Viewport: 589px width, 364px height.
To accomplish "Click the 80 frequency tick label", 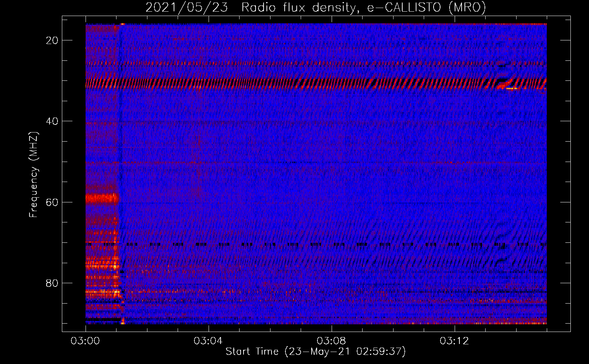I will [x=52, y=283].
